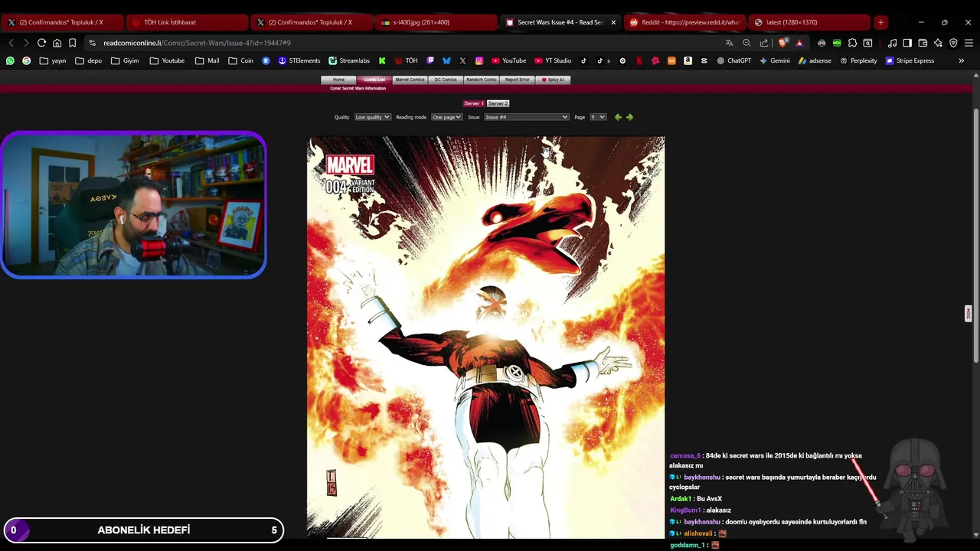Open Brave Shields lion icon

pyautogui.click(x=782, y=43)
